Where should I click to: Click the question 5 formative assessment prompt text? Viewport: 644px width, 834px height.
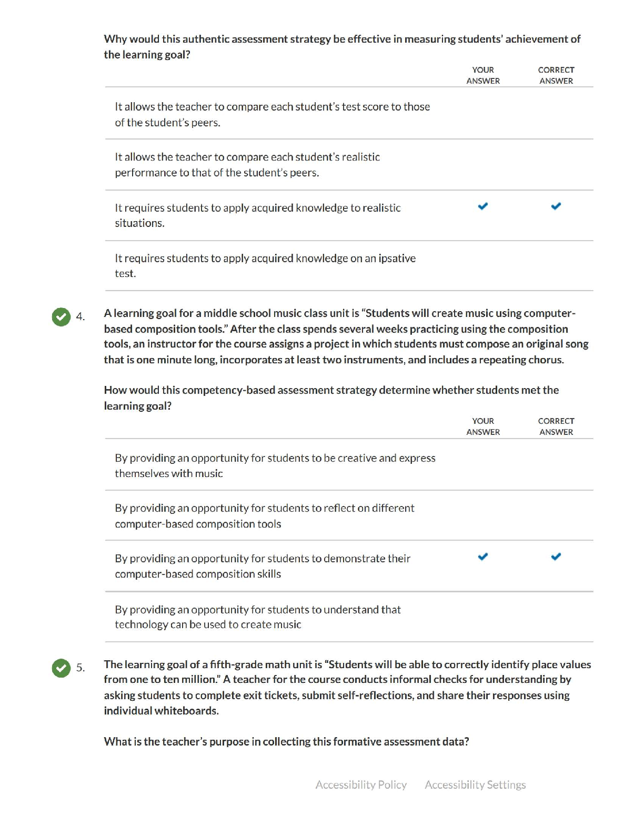286,741
